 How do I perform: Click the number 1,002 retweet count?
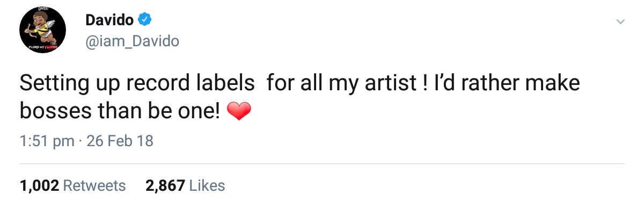39,186
